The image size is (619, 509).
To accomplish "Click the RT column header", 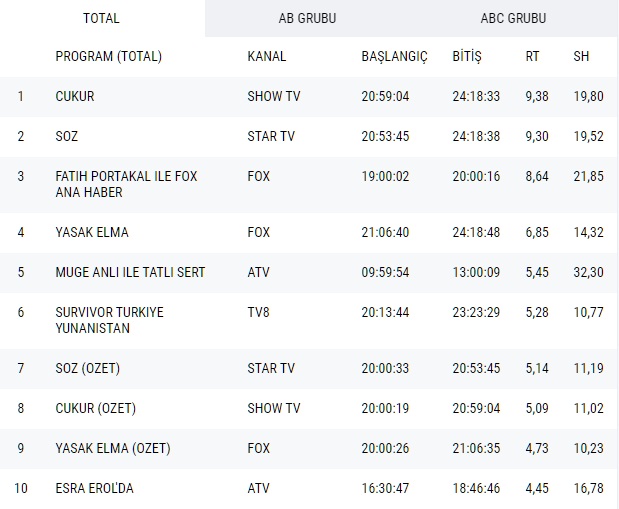I will [x=532, y=56].
